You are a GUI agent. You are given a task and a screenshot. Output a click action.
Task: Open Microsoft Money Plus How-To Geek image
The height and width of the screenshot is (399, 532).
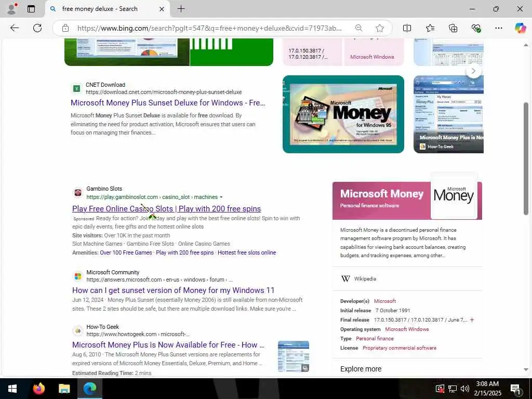pyautogui.click(x=448, y=114)
